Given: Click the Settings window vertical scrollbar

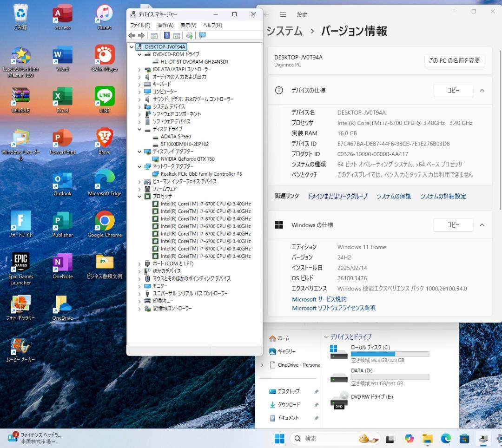Looking at the screenshot, I should [x=500, y=130].
